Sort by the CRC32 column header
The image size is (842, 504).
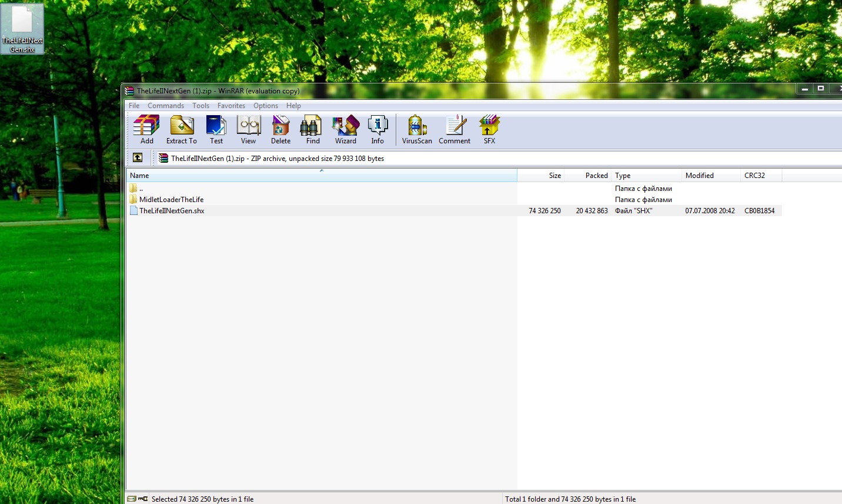coord(761,175)
